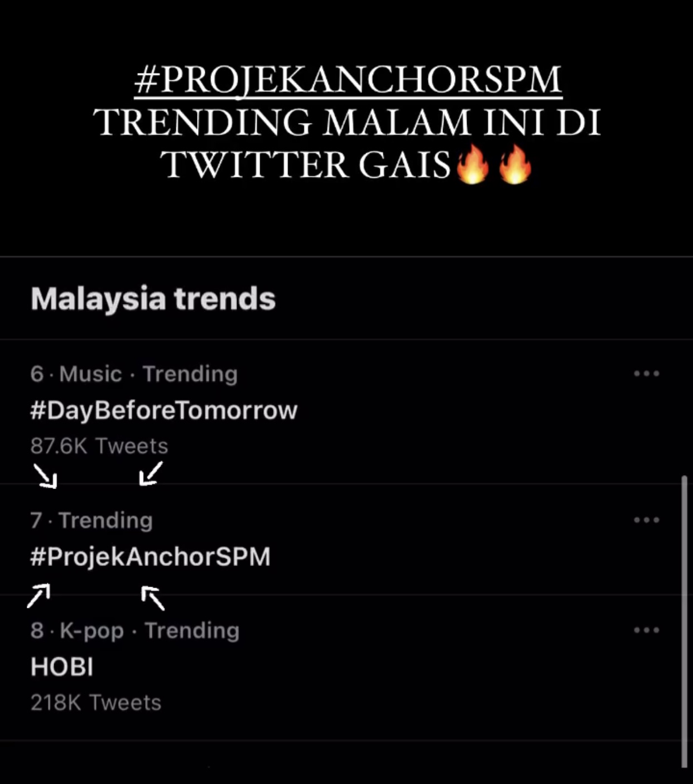Click the left fire emoji in caption
Screen dimensions: 693x784
tap(472, 164)
